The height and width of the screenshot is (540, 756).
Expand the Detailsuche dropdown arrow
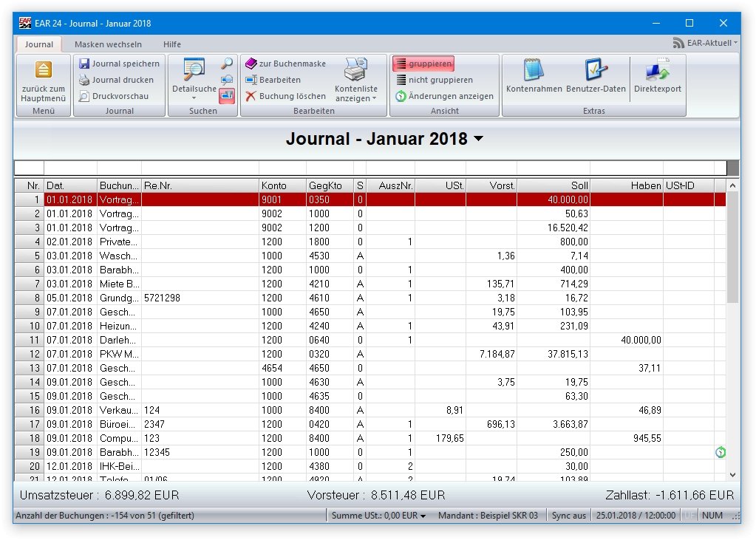tap(194, 98)
